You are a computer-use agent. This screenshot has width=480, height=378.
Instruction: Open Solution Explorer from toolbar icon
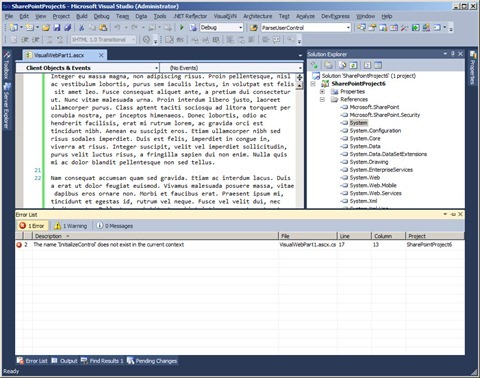pos(361,28)
